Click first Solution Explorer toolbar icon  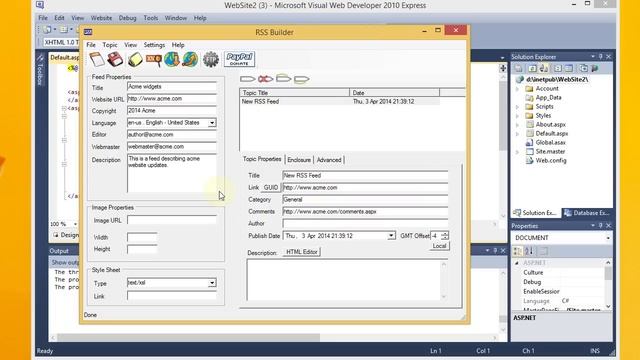click(x=518, y=69)
